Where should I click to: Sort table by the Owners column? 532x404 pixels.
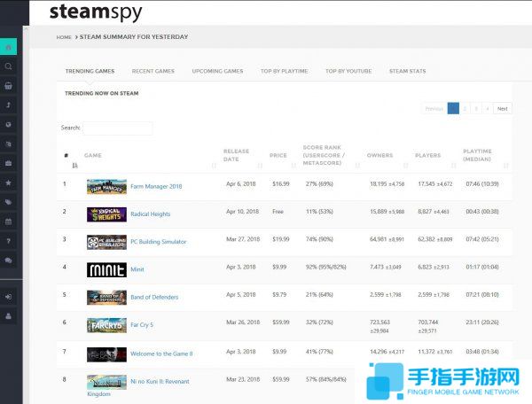click(387, 156)
